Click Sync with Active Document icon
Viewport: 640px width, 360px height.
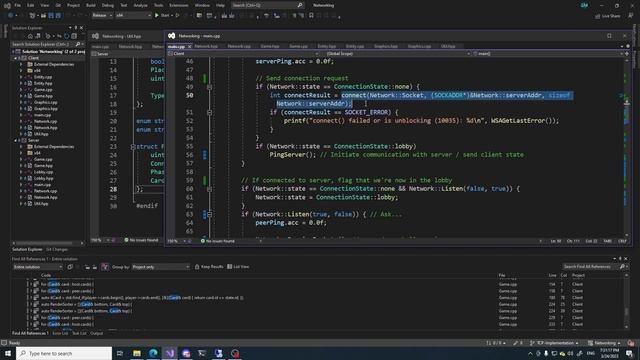(59, 36)
